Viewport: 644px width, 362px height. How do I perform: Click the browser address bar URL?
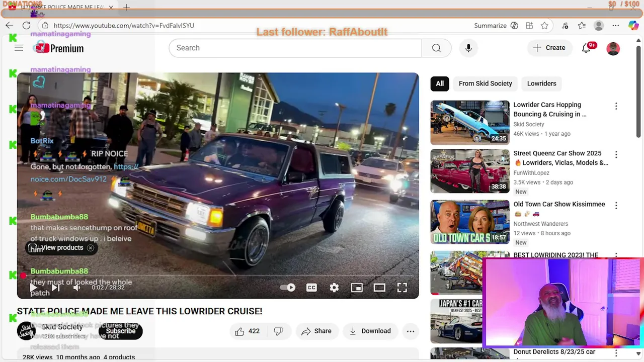click(124, 25)
